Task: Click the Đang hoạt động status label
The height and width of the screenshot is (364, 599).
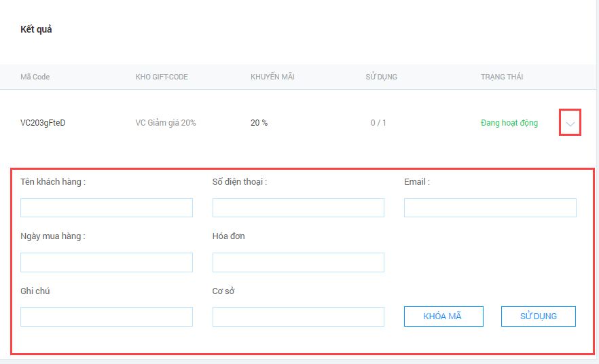Action: coord(509,123)
